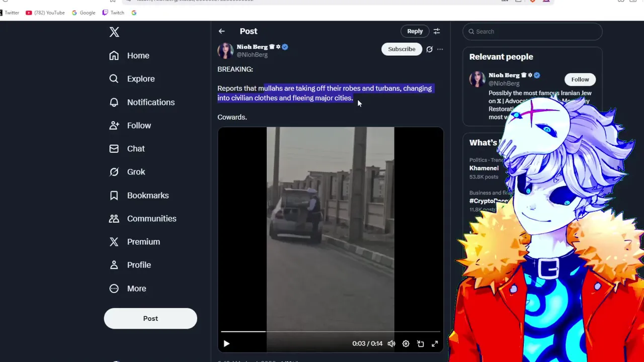Open the Explore section

[x=132, y=79]
